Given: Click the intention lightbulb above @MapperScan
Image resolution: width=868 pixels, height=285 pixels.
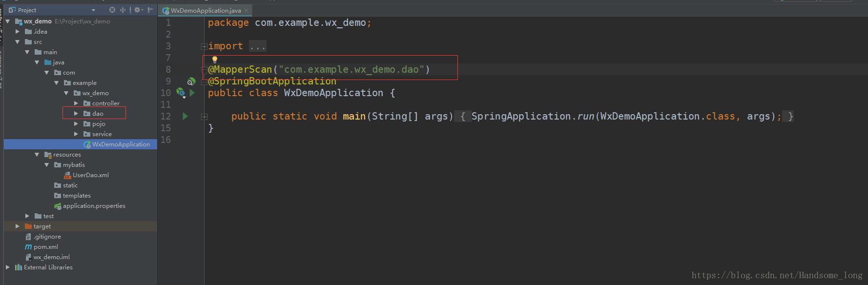Looking at the screenshot, I should (214, 60).
